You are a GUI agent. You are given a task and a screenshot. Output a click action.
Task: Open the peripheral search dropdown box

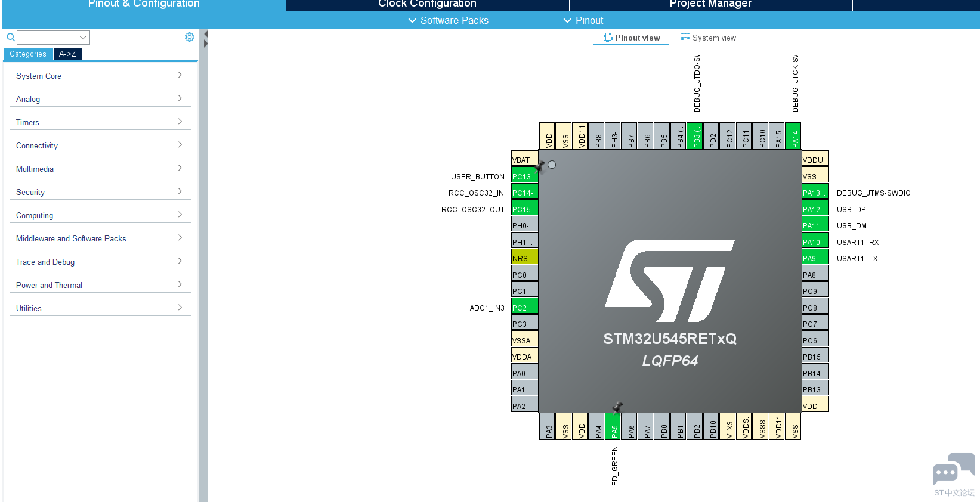coord(54,38)
